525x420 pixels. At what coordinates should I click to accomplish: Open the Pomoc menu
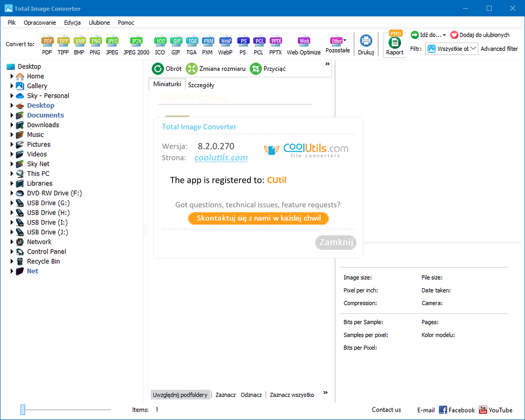126,23
